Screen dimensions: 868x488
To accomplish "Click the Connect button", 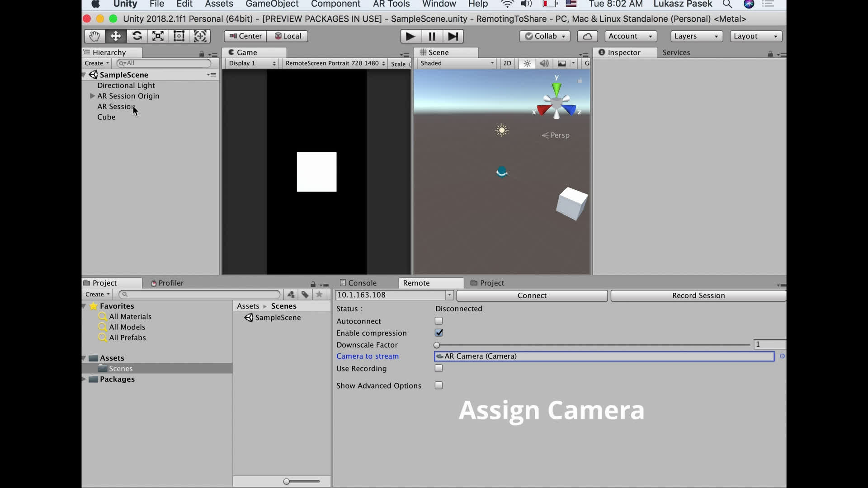I will pyautogui.click(x=532, y=296).
